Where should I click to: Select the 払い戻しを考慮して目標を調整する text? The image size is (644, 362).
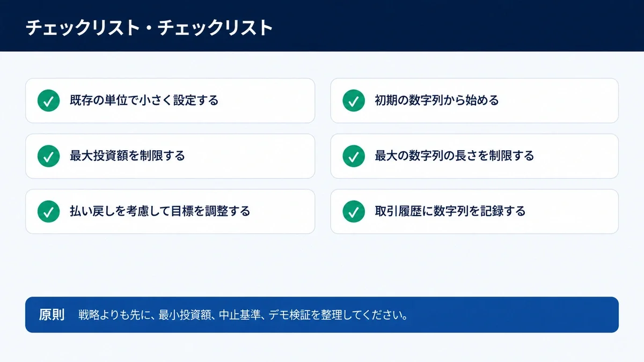160,211
